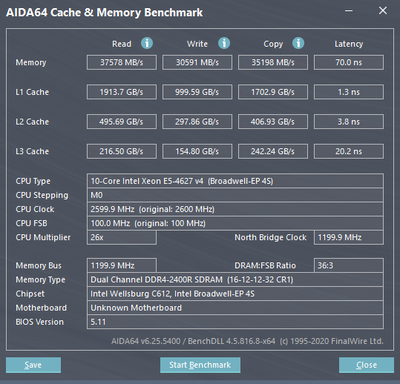Screen dimensions: 400x384
Task: Click the L2 Cache Copy 406.93 GB/s field
Action: pyautogui.click(x=273, y=122)
